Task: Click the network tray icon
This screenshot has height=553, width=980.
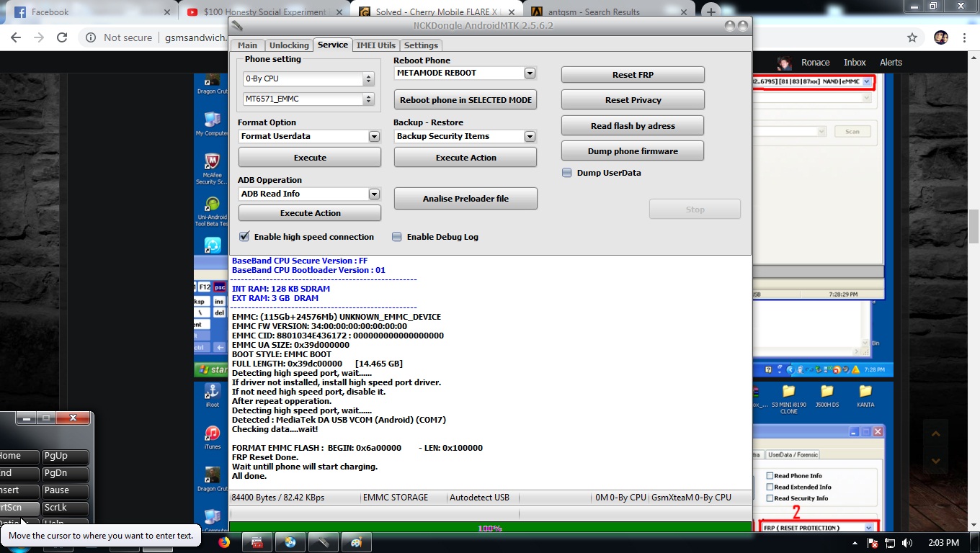Action: (x=890, y=542)
